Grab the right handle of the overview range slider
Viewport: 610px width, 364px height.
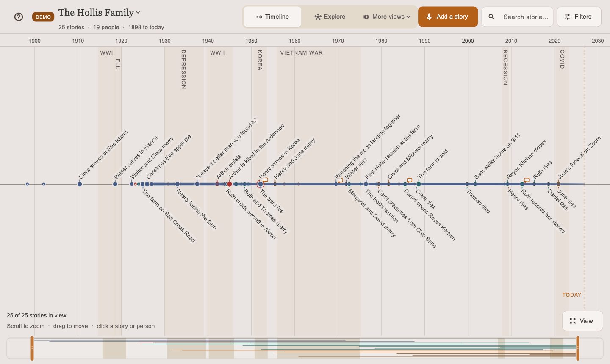point(578,348)
